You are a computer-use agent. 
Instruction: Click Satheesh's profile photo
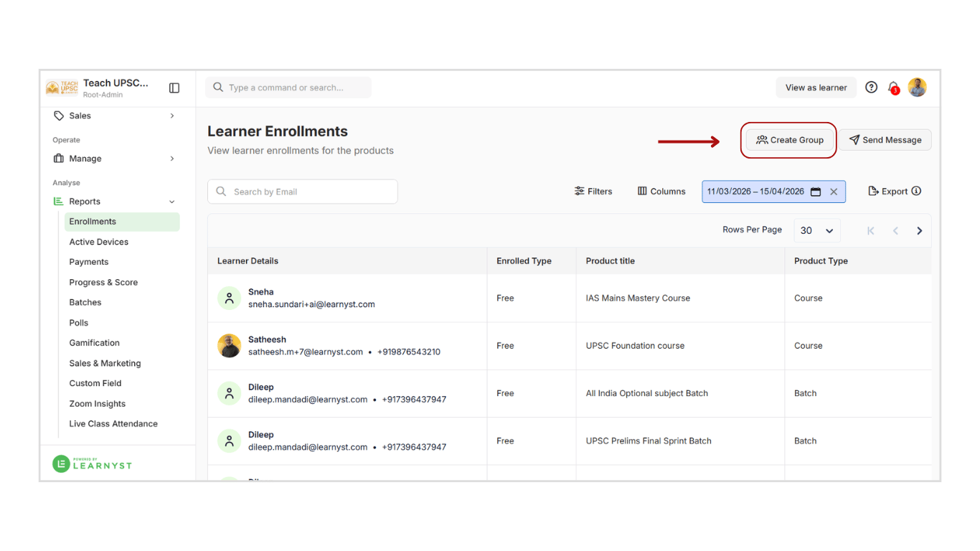230,346
